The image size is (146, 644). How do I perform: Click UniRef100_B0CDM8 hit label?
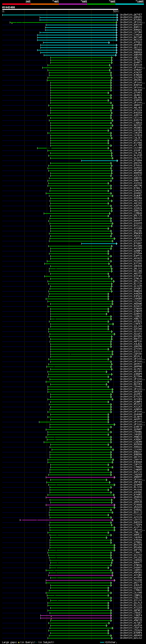pyautogui.click(x=131, y=246)
